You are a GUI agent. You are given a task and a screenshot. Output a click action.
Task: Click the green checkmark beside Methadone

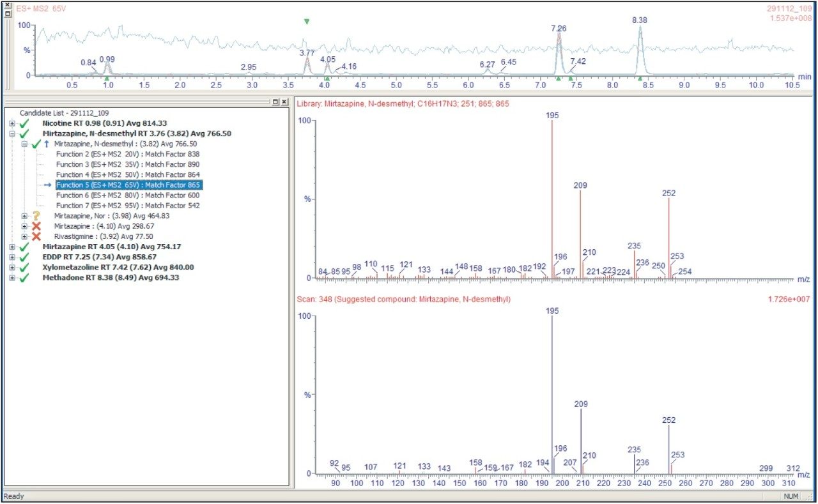pyautogui.click(x=25, y=278)
